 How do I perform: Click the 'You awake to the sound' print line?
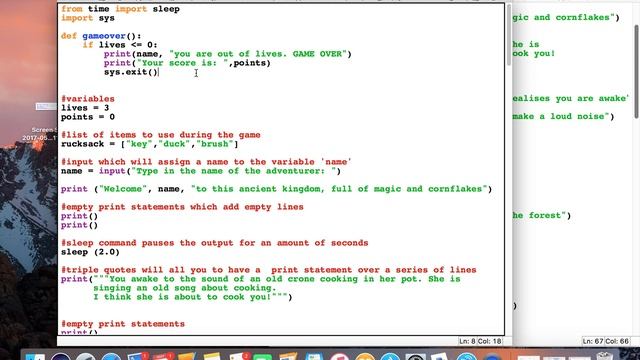click(x=260, y=279)
